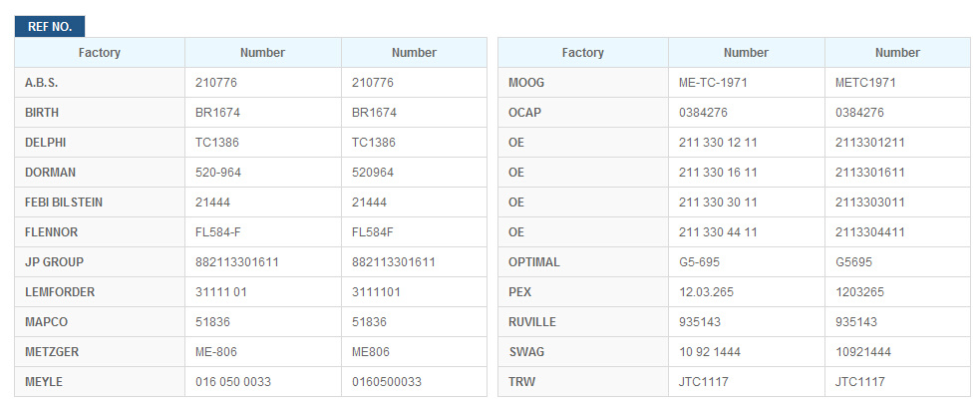Click the MEYLE number 016 050 0033
980x406 pixels.
point(233,382)
